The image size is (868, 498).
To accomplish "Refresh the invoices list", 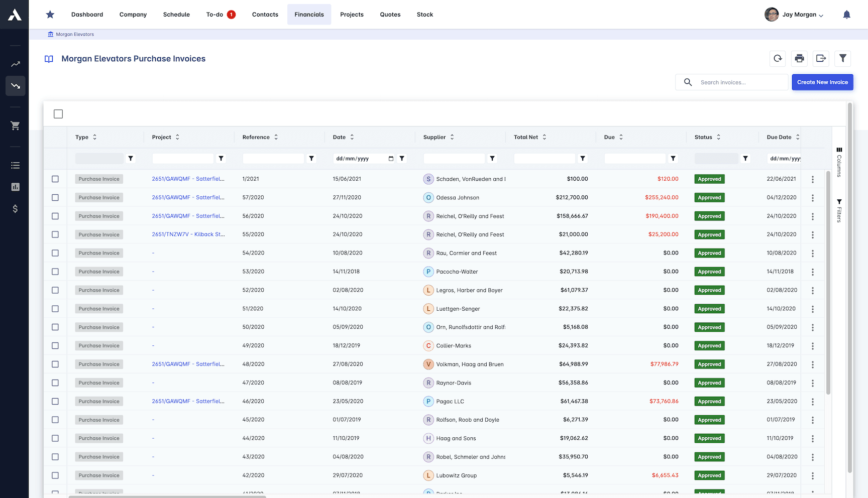I will coord(778,59).
